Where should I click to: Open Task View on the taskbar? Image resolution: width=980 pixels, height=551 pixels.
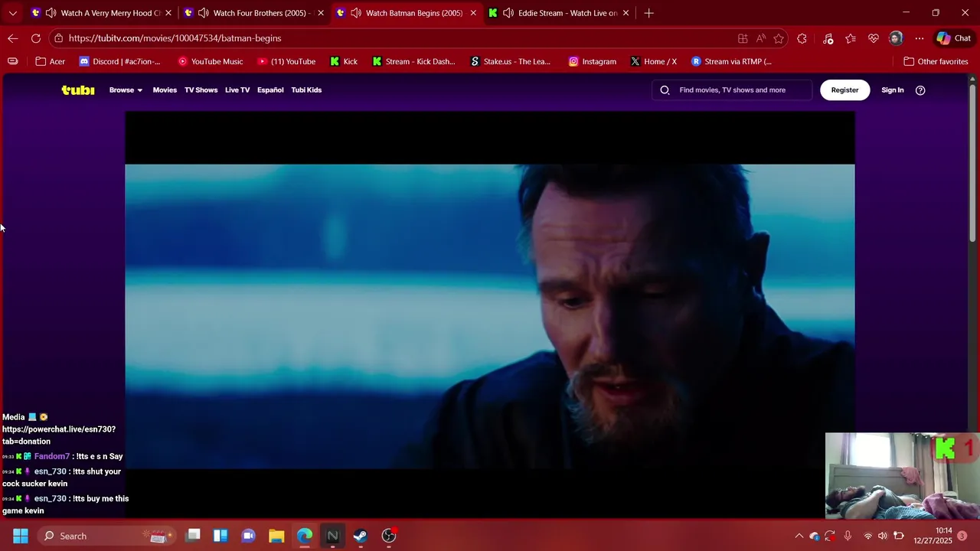(x=193, y=536)
